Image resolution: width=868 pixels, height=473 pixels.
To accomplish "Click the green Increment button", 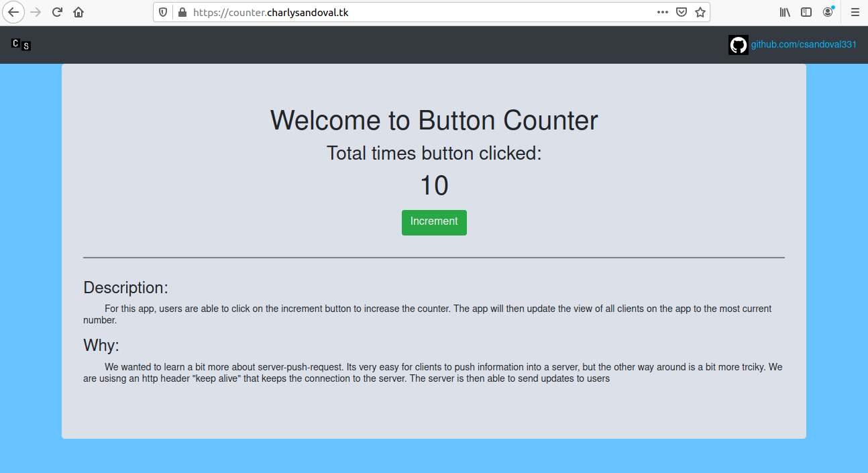I will [434, 222].
